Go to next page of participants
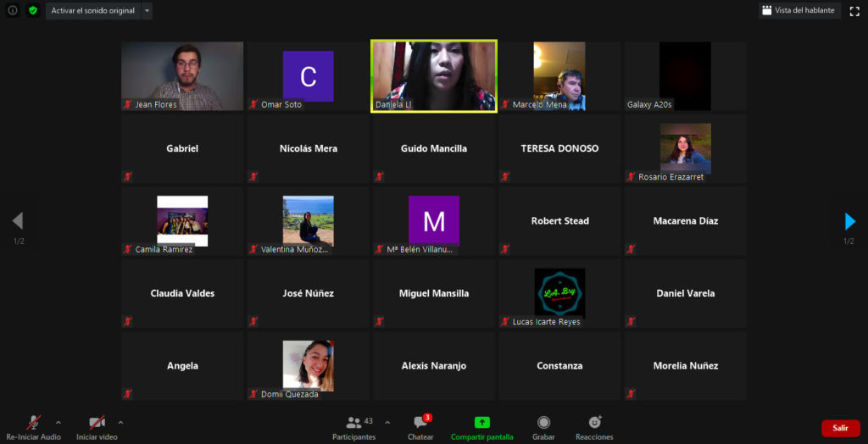This screenshot has height=444, width=868. 849,222
